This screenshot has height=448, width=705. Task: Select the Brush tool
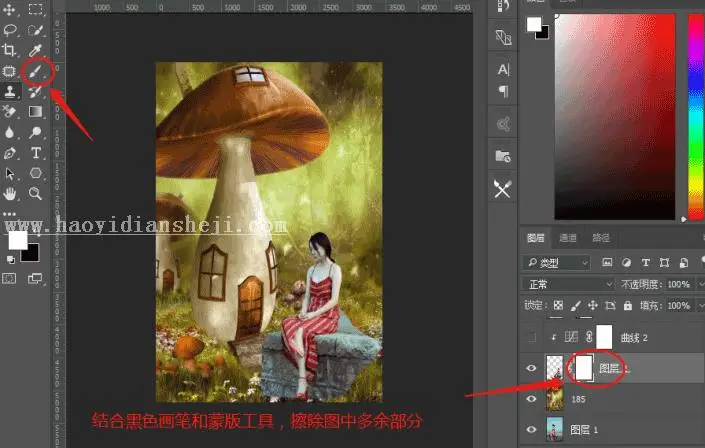(35, 71)
